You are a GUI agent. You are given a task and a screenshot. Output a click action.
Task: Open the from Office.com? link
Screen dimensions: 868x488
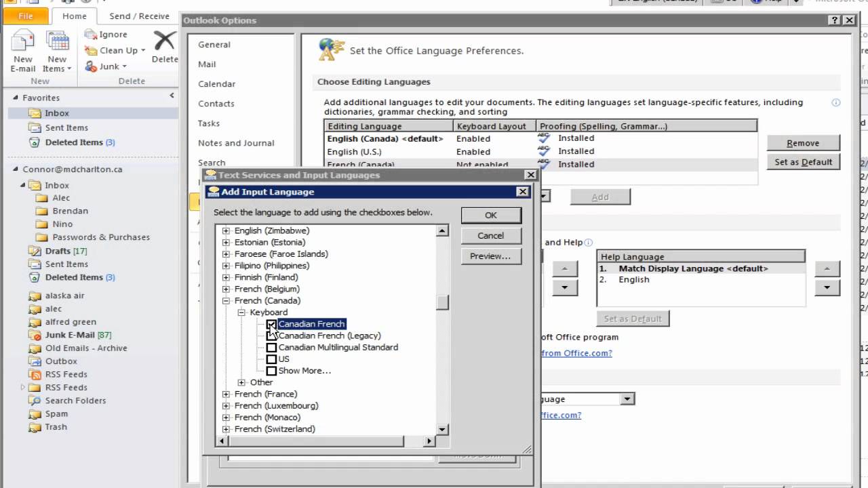pos(576,352)
